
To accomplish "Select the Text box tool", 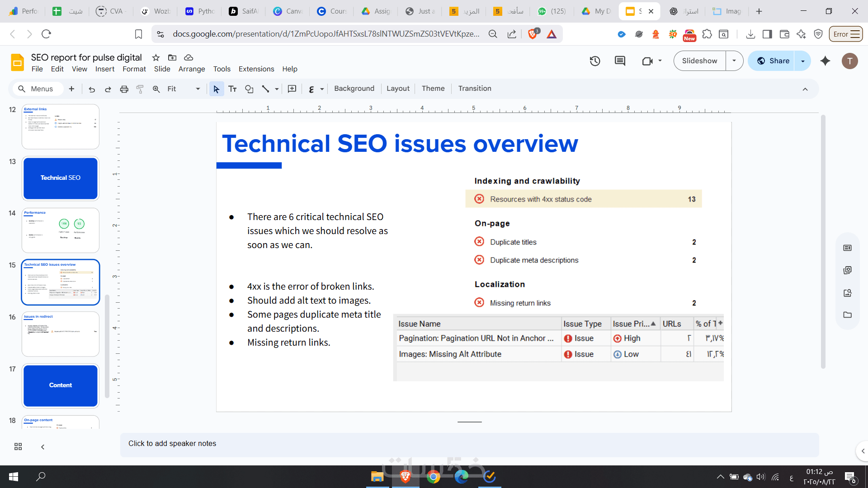I will (232, 89).
